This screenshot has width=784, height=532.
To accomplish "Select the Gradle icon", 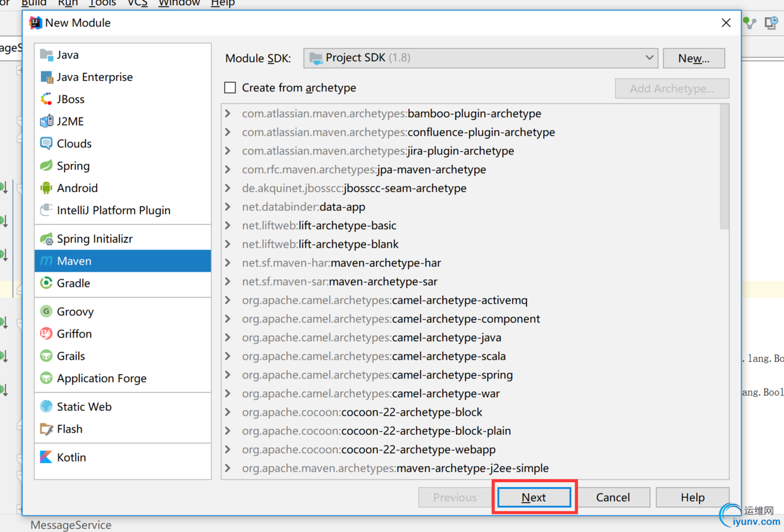I will [x=46, y=283].
